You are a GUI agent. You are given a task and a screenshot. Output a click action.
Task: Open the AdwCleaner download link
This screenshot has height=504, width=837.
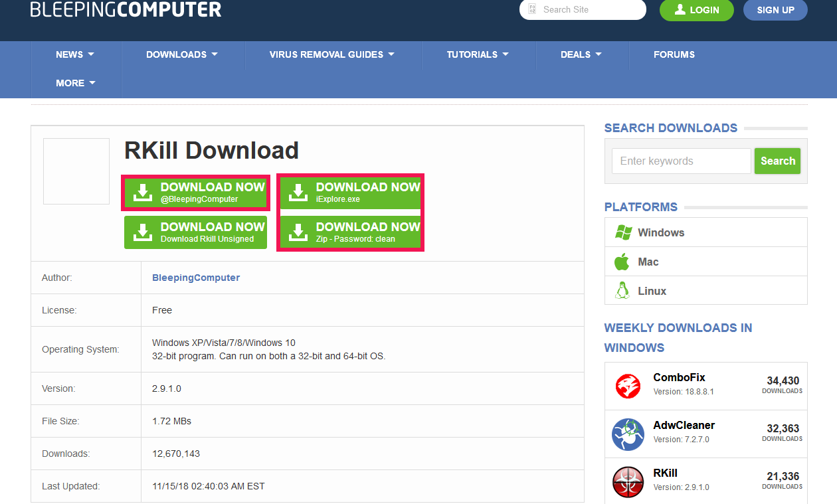(x=684, y=425)
